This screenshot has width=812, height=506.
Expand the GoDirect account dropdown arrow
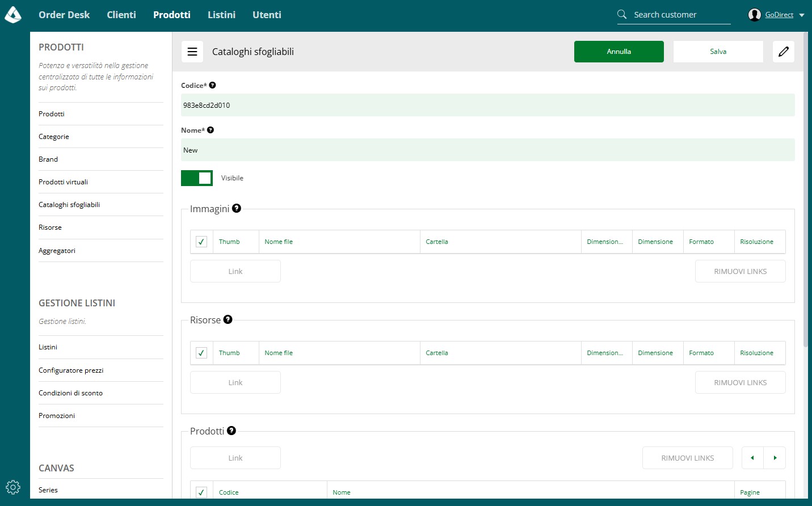[x=802, y=15]
